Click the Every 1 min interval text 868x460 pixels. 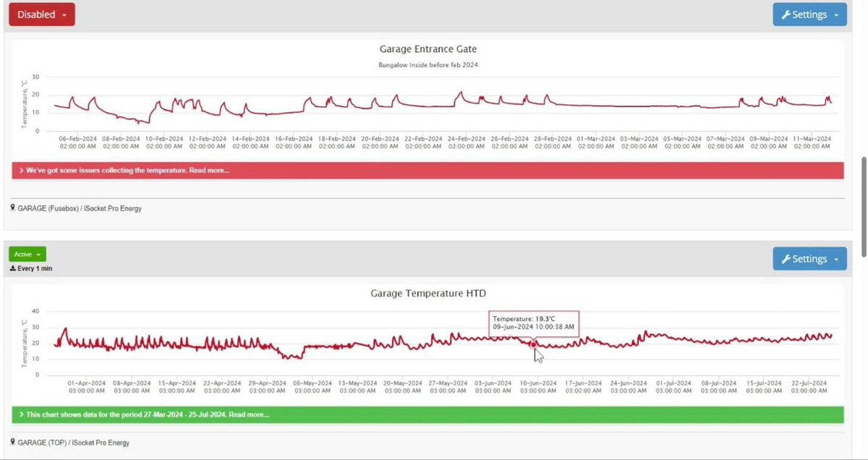(x=35, y=268)
